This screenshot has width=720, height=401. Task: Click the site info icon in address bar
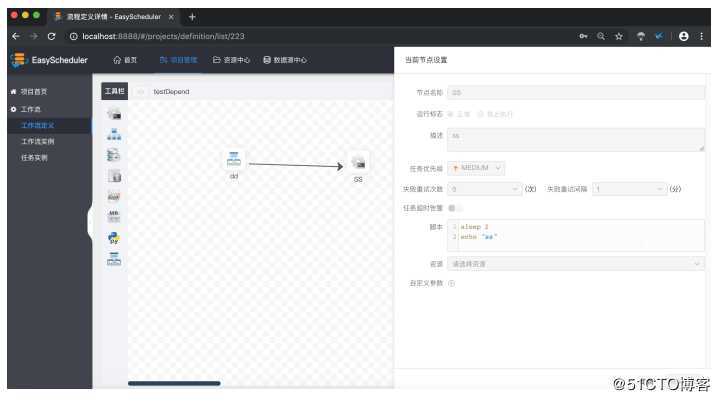point(73,36)
